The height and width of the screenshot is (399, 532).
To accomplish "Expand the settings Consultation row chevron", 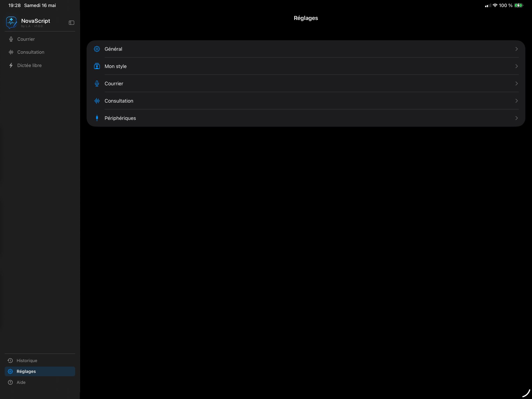I will (516, 101).
